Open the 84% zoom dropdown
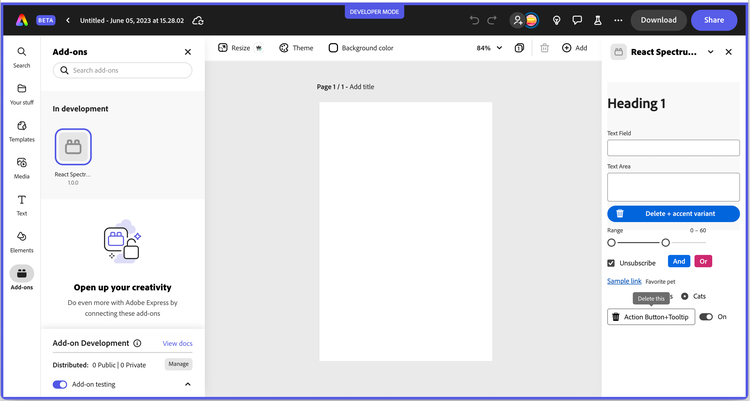The width and height of the screenshot is (750, 401). click(489, 48)
